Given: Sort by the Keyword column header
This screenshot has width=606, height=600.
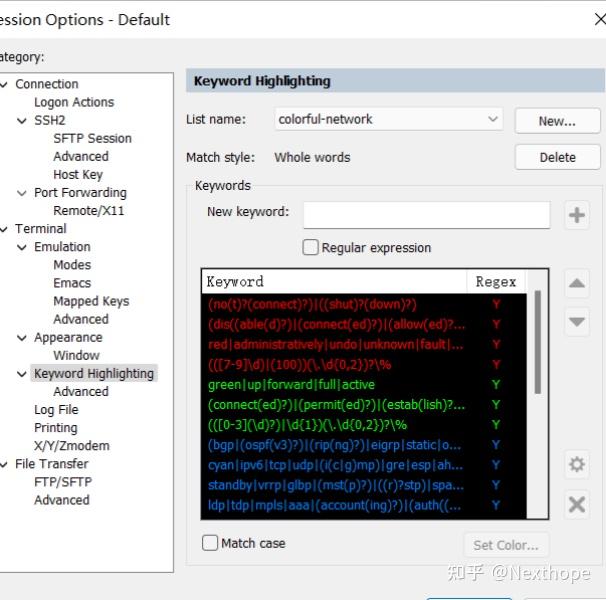Looking at the screenshot, I should (x=334, y=281).
